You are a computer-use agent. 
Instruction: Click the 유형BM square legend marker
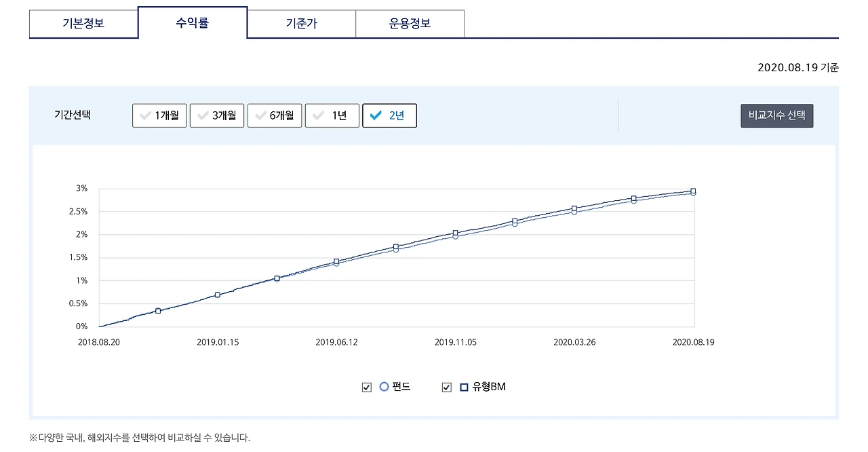[x=465, y=387]
